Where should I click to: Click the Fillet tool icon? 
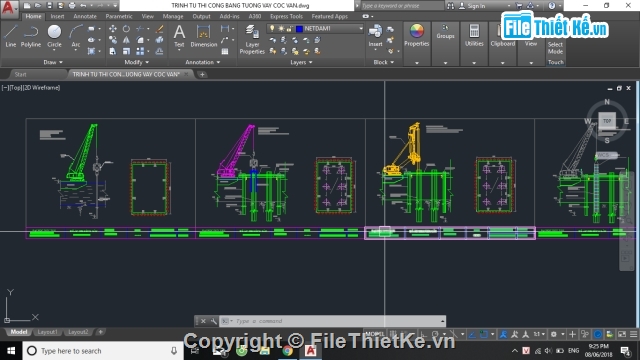coord(140,40)
